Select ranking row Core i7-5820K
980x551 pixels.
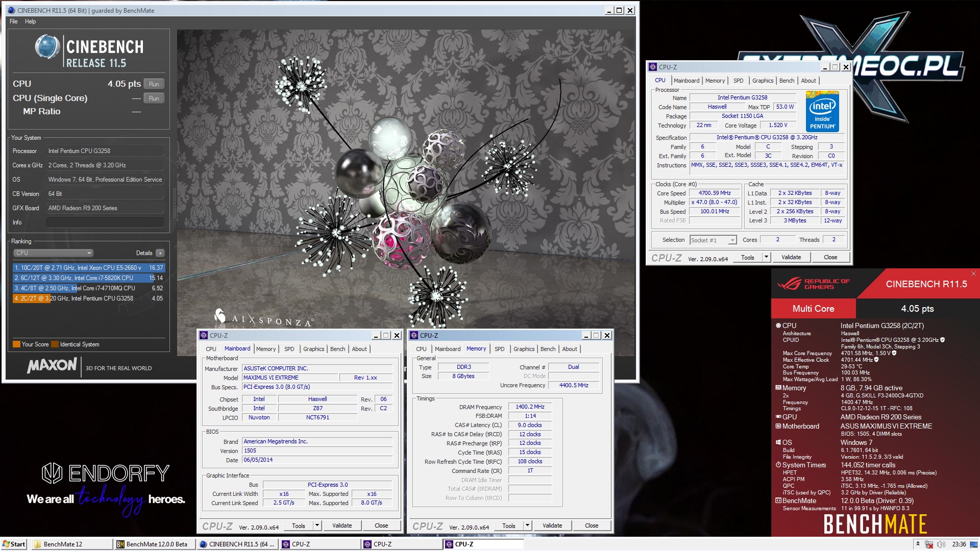pos(89,278)
